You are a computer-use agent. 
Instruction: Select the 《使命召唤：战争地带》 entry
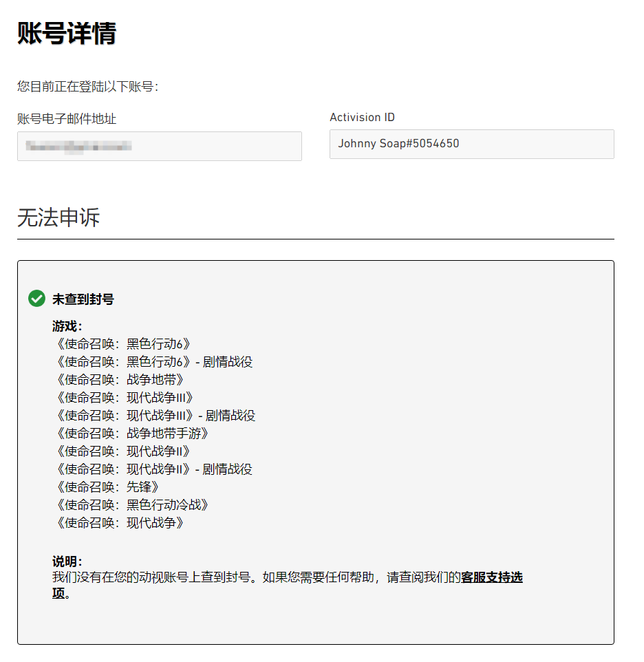(x=120, y=380)
